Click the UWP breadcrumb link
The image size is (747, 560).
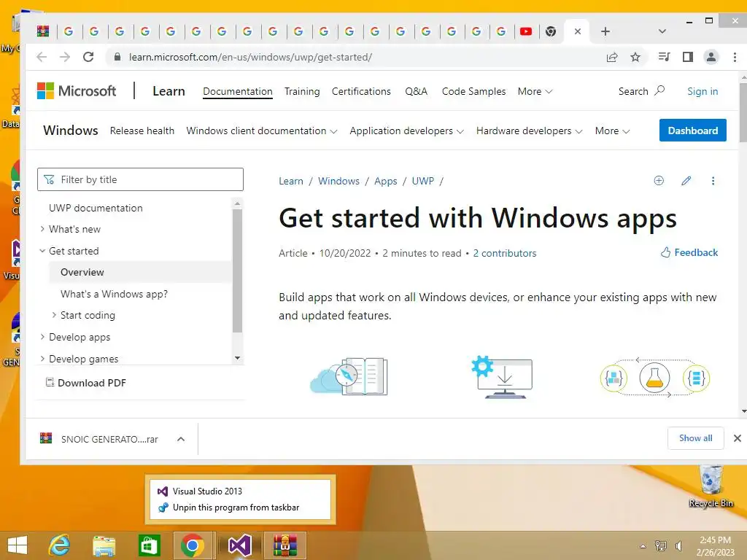coord(423,181)
